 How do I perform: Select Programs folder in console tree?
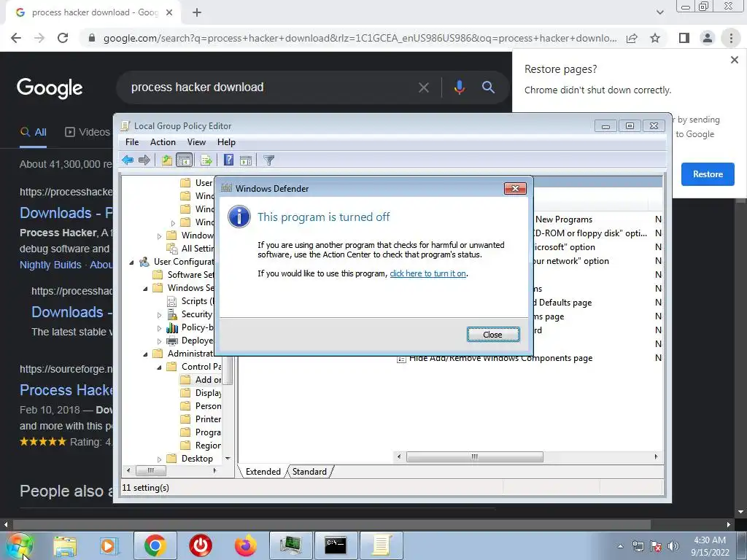(201, 432)
